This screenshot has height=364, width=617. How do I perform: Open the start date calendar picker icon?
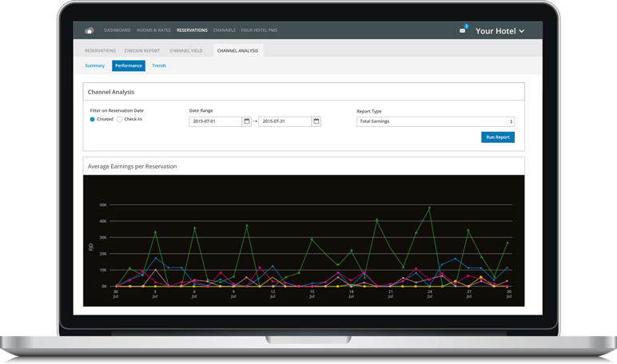247,121
